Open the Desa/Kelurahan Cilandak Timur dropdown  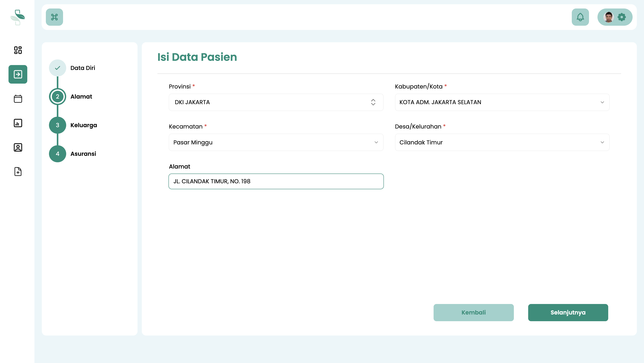click(502, 142)
